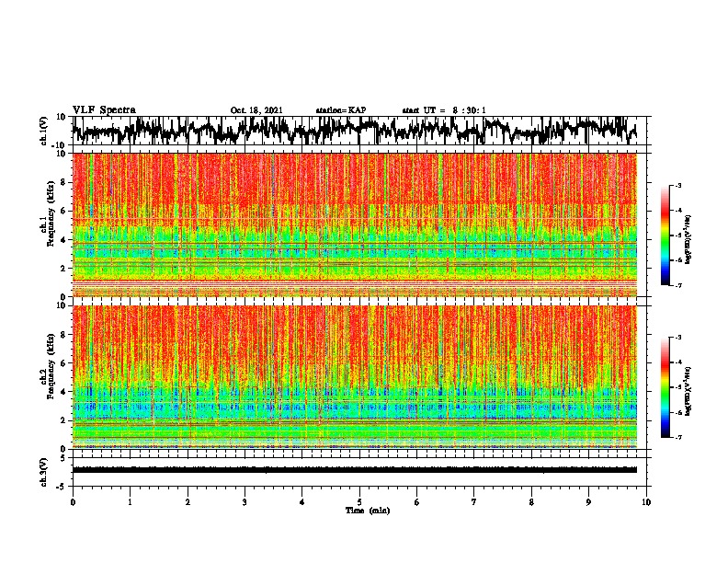The height and width of the screenshot is (563, 728).
Task: Click the '6' kHz tick on ch.2 spectrogram
Action: (63, 363)
